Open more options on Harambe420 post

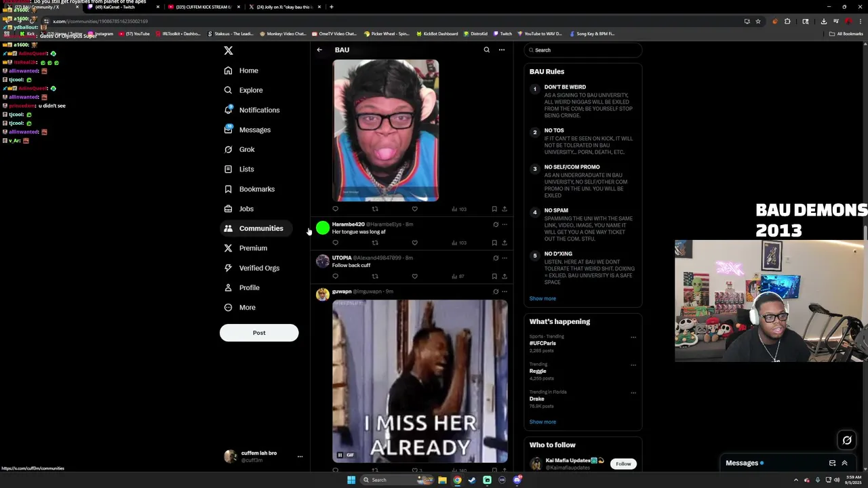[505, 224]
